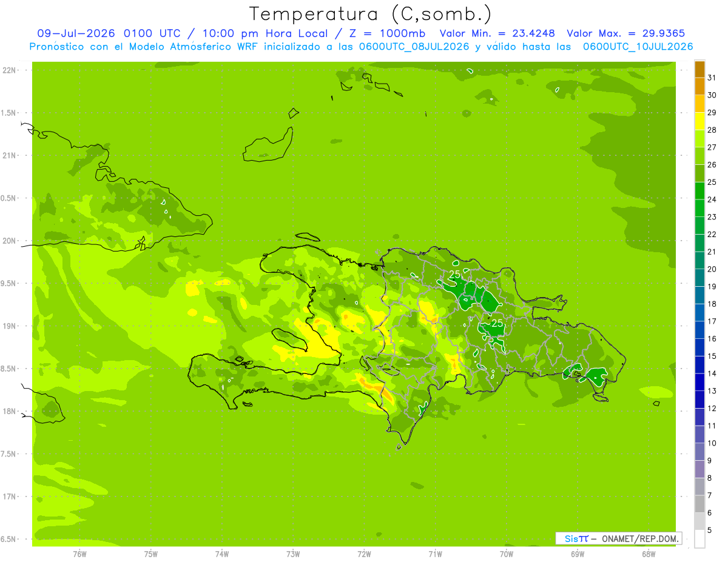Click the '21N' latitude axis label
728x562 pixels.
point(8,155)
